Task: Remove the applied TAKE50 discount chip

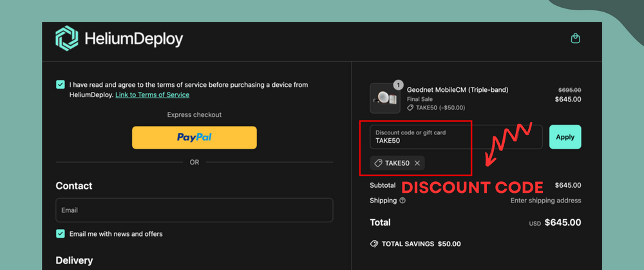Action: [417, 163]
